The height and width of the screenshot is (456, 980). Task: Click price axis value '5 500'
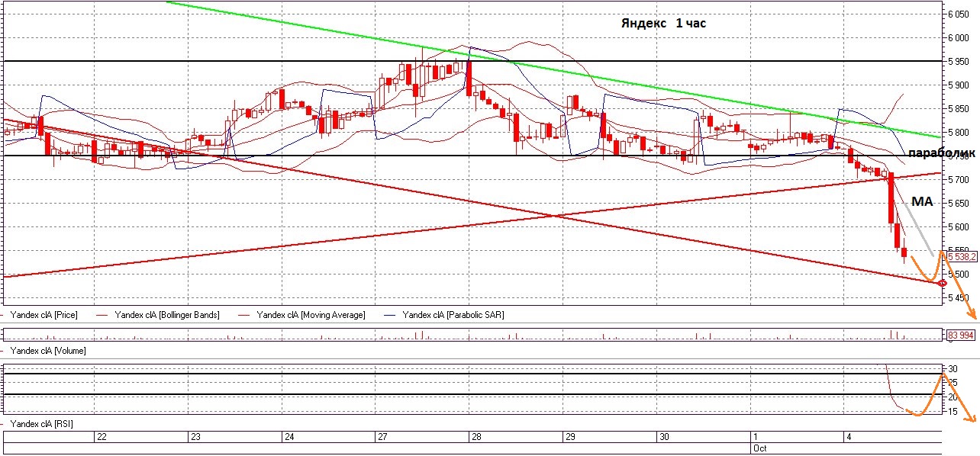(959, 275)
